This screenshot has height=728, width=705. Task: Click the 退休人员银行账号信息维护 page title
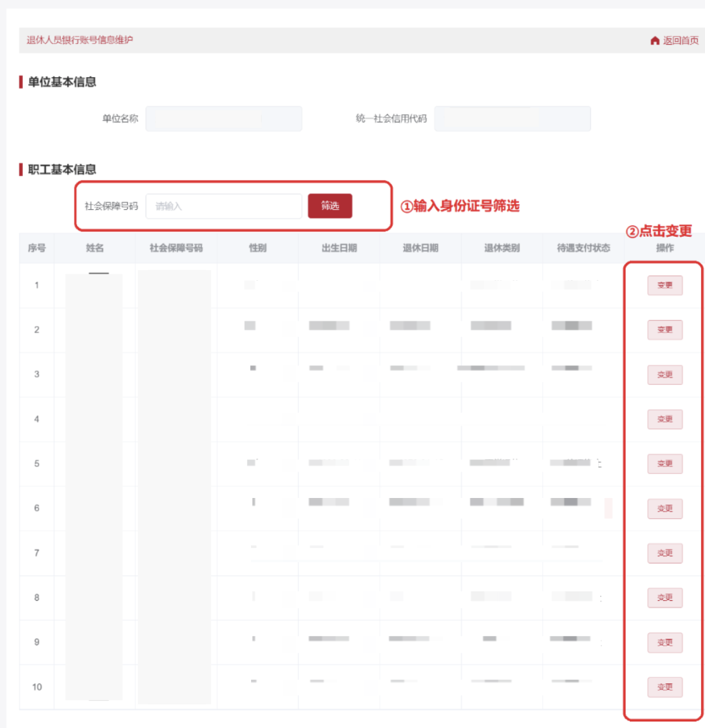[x=80, y=40]
